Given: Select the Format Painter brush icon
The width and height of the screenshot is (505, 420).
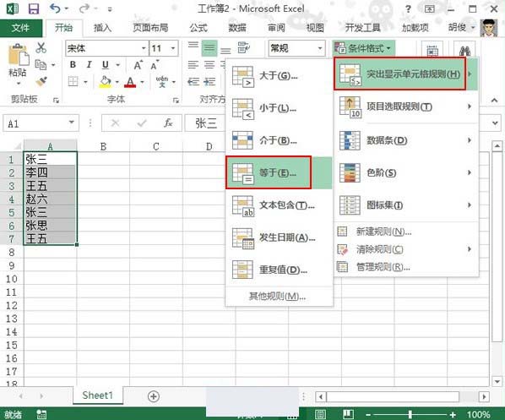Looking at the screenshot, I should (41, 82).
